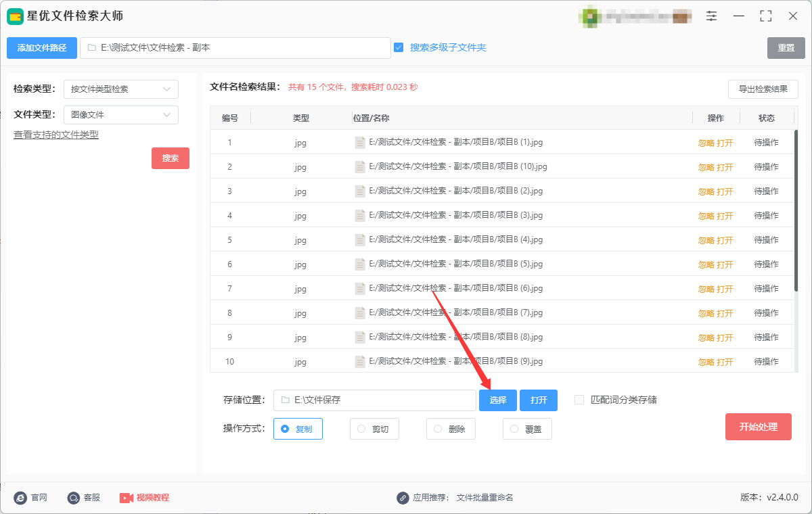The height and width of the screenshot is (514, 812).
Task: Click the 存储位置 path input field
Action: [x=375, y=400]
